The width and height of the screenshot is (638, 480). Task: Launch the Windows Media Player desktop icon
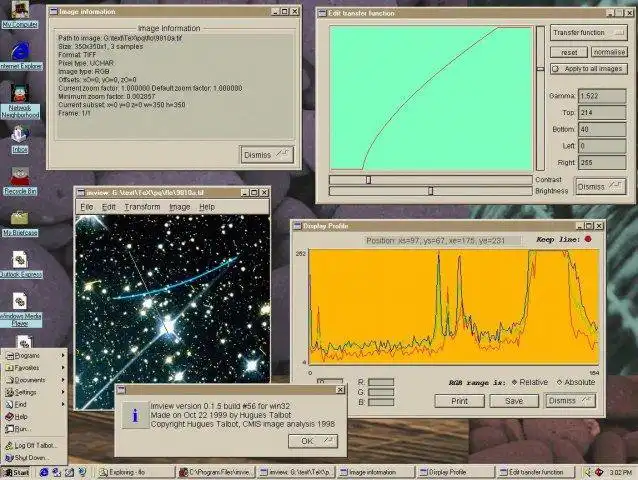[x=20, y=310]
